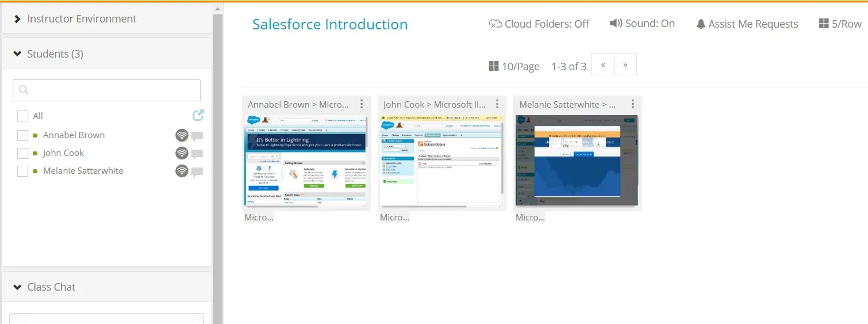The width and height of the screenshot is (868, 324).
Task: Collapse the Class Chat panel
Action: pyautogui.click(x=106, y=287)
